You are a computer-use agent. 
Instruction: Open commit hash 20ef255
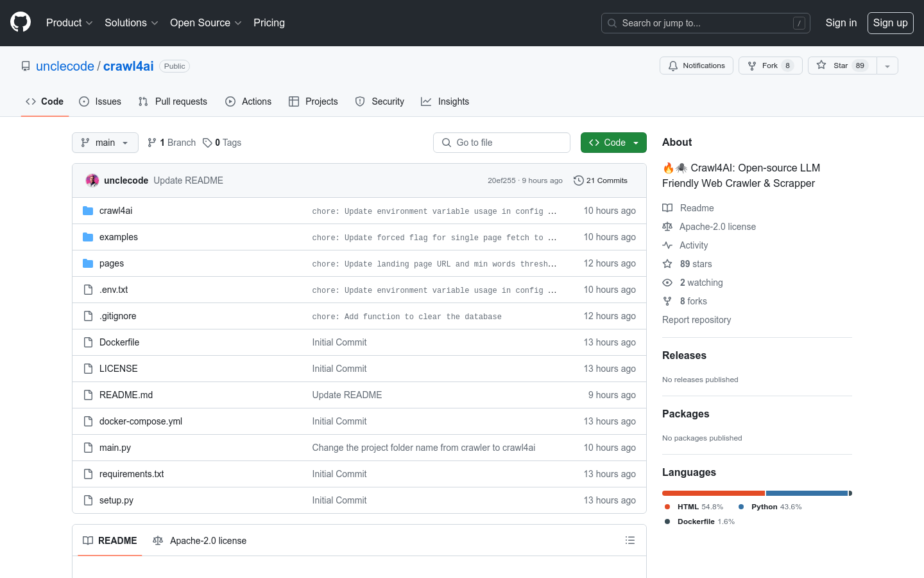pos(501,180)
